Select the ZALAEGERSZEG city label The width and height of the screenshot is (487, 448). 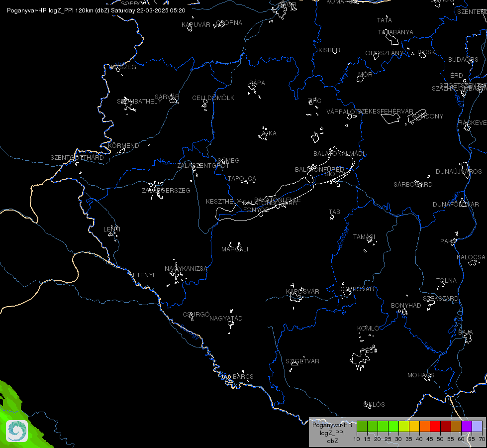166,190
